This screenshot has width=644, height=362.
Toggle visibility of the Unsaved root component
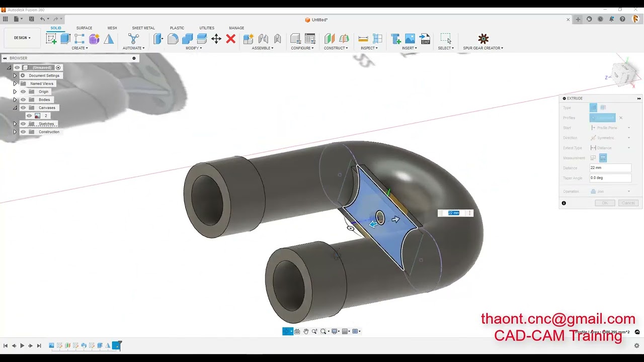point(17,67)
